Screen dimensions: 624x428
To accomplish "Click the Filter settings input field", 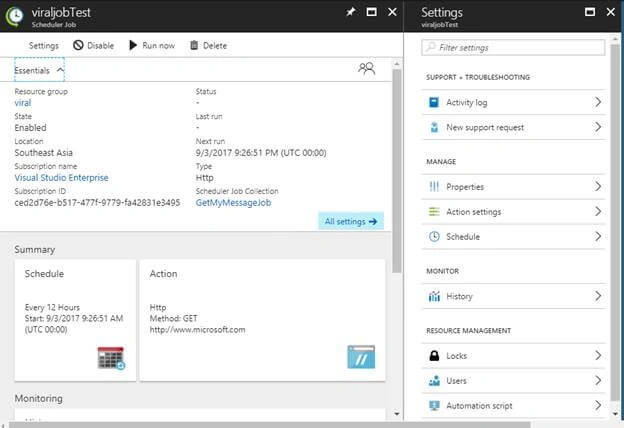I will point(513,47).
